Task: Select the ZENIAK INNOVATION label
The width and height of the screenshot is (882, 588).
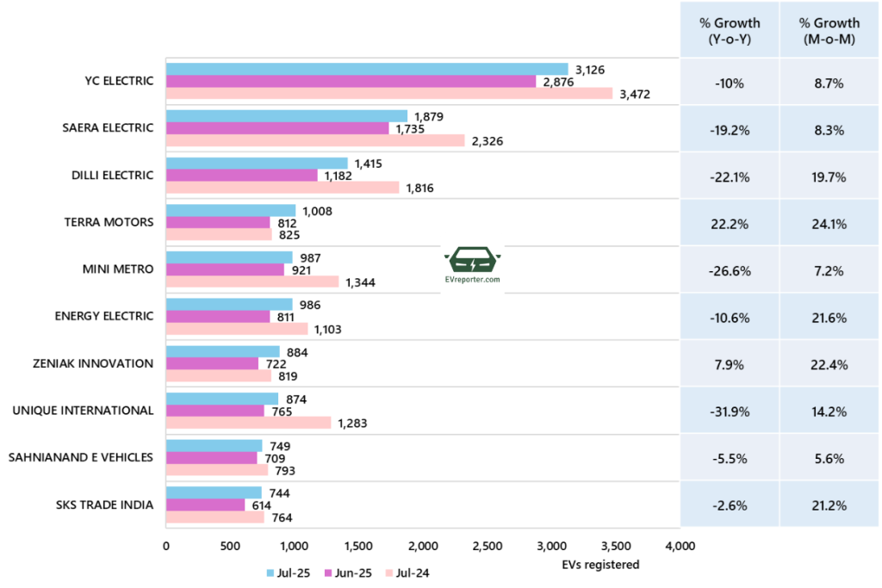Action: pyautogui.click(x=93, y=363)
